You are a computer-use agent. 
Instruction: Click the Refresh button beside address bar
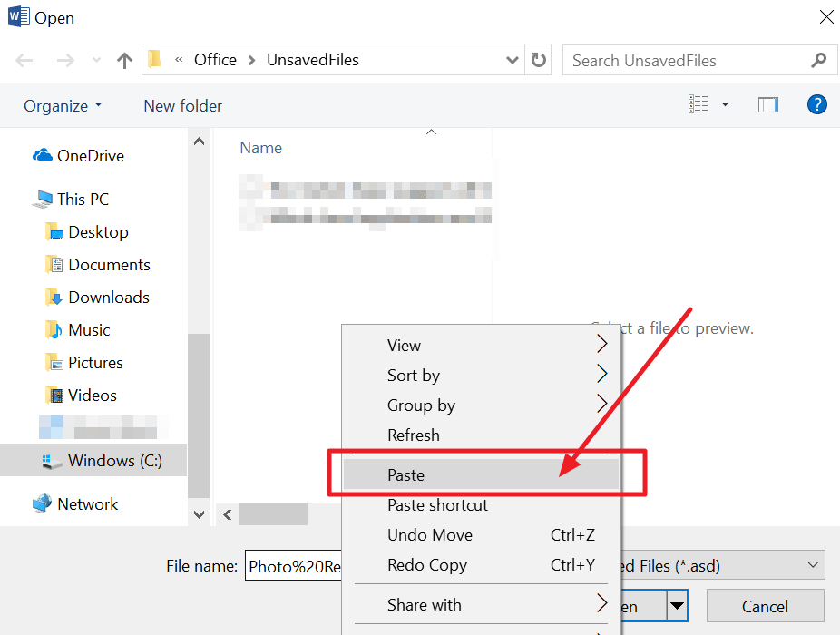click(x=539, y=61)
